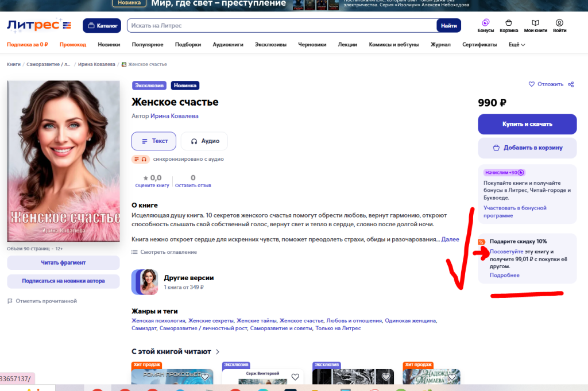Click the heart icon on Серж Винтеркей book
This screenshot has width=588, height=391.
tap(295, 377)
